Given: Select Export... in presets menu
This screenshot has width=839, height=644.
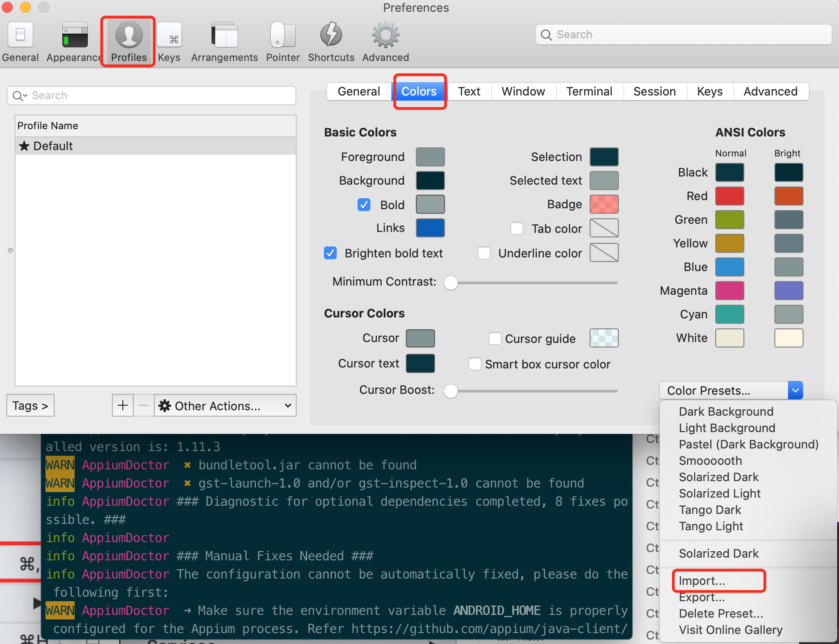Looking at the screenshot, I should click(748, 597).
